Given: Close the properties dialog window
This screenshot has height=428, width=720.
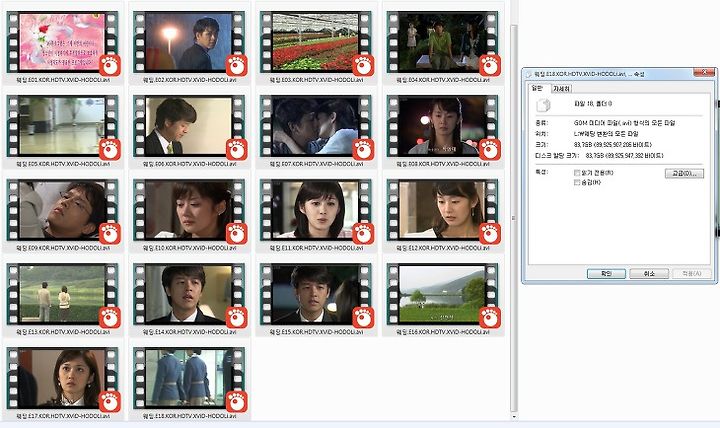Looking at the screenshot, I should (x=704, y=72).
